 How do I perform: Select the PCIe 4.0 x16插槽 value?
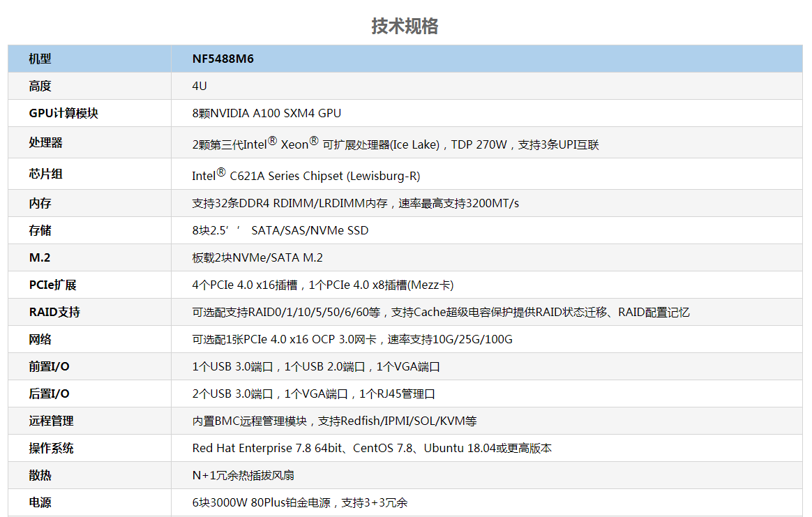click(x=322, y=285)
